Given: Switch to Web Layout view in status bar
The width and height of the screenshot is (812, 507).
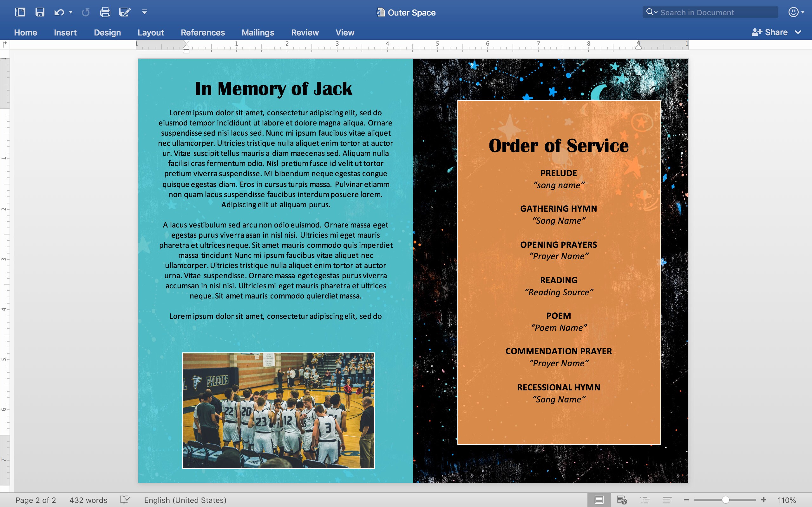Looking at the screenshot, I should pyautogui.click(x=622, y=500).
